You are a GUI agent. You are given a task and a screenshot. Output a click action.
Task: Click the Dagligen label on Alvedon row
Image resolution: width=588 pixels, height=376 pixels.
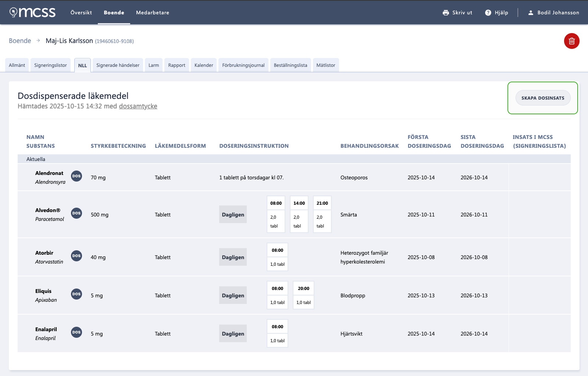(x=233, y=215)
